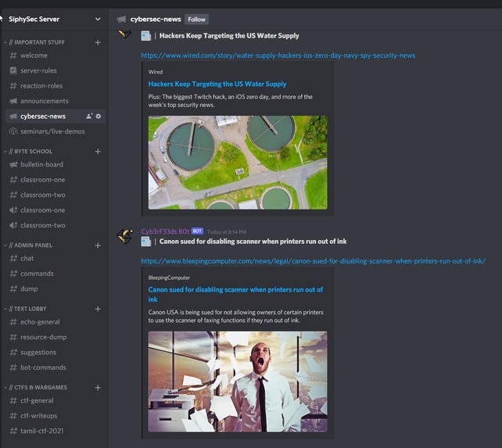Open the wired.com water supply URL
This screenshot has width=502, height=448.
(x=278, y=56)
